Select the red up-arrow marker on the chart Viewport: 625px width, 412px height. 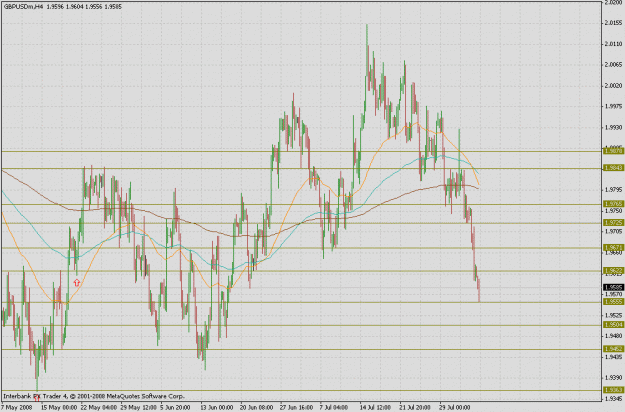pyautogui.click(x=77, y=283)
